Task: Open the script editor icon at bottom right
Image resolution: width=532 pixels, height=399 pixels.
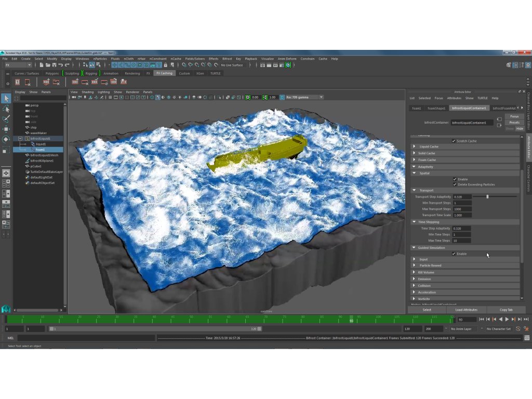Action: pos(527,338)
